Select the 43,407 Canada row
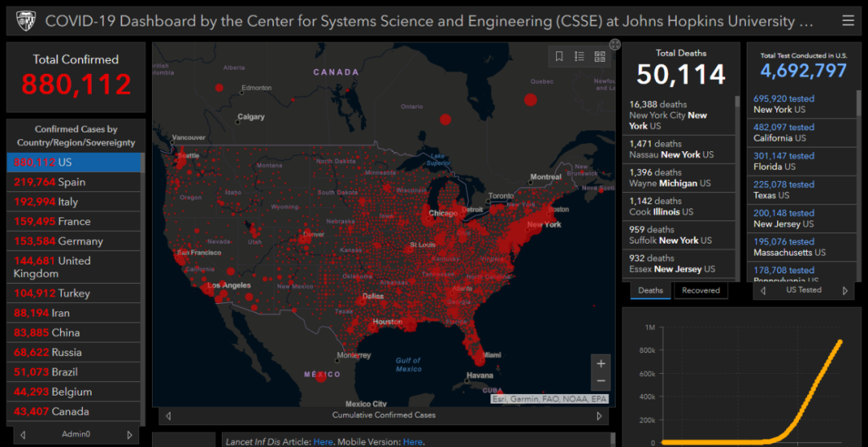The height and width of the screenshot is (447, 868). coord(74,412)
